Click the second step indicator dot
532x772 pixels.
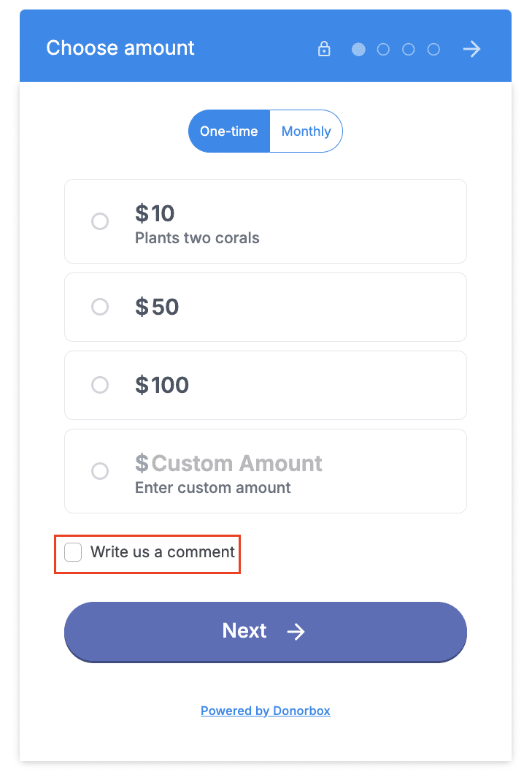click(x=383, y=49)
